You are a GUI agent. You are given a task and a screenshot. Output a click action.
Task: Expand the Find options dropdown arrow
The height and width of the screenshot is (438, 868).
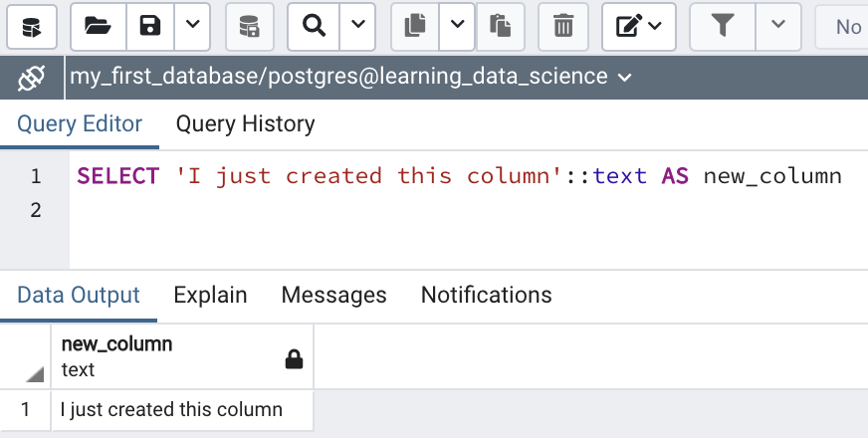(357, 26)
